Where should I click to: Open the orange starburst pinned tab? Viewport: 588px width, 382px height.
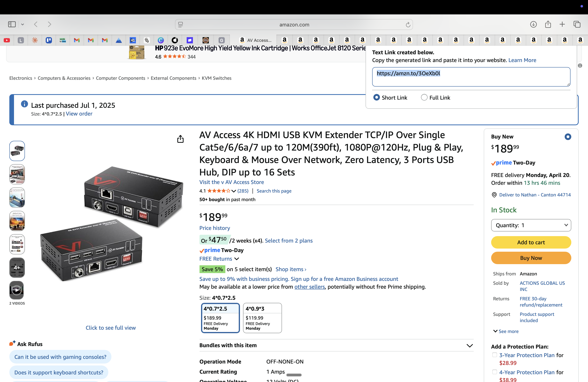click(x=35, y=40)
